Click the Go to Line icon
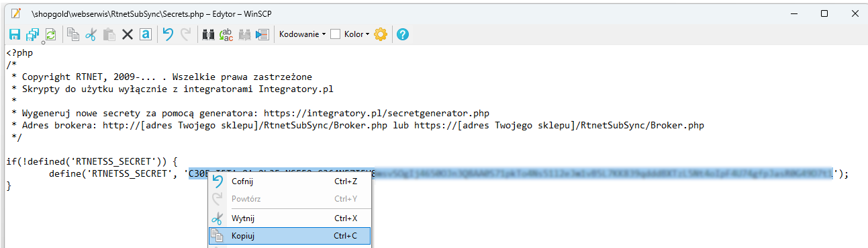This screenshot has height=248, width=868. click(262, 34)
